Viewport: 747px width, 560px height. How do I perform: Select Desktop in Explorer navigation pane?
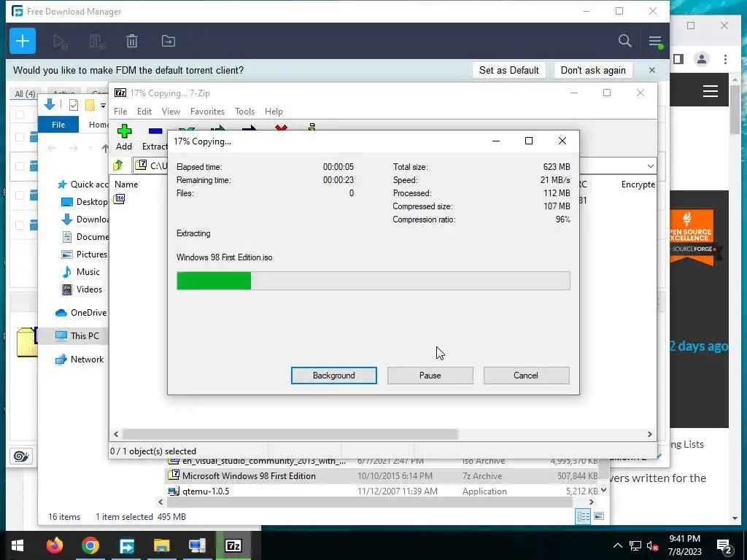point(85,202)
